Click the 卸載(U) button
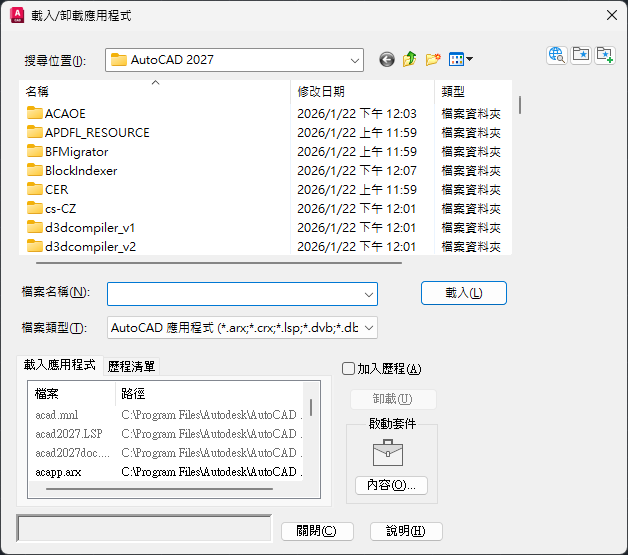The image size is (628, 555). pyautogui.click(x=393, y=399)
